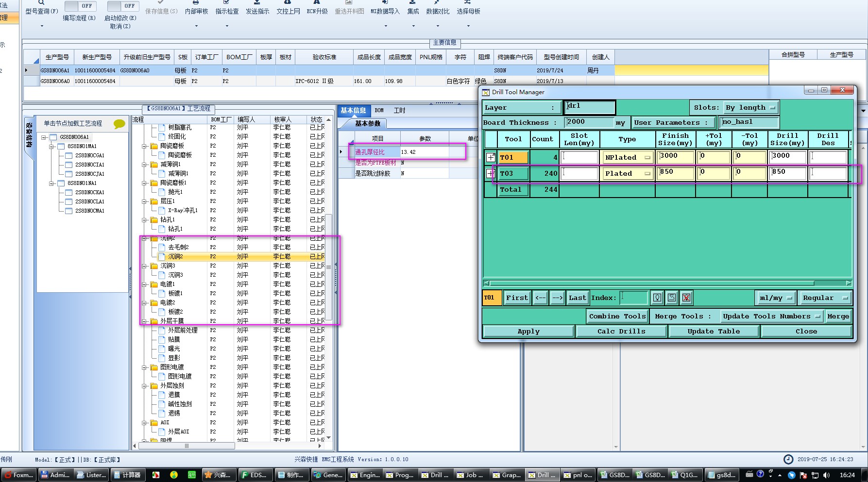
Task: Toggle the 编写流程(R) OFF switch
Action: [80, 6]
